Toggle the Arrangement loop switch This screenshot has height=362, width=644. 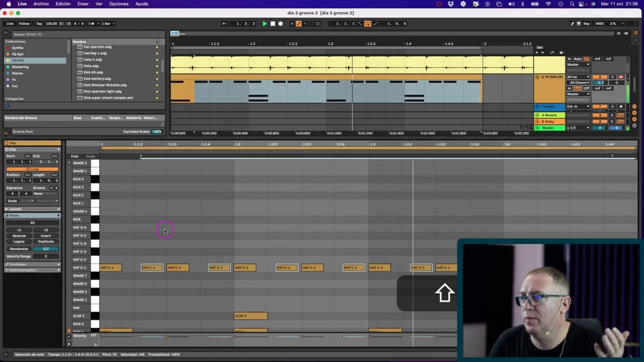[x=368, y=24]
